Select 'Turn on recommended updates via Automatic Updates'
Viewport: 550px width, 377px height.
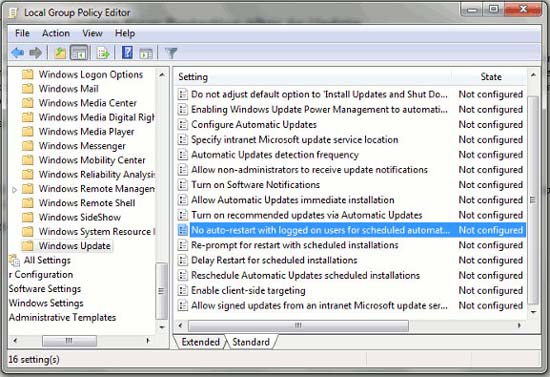point(307,215)
